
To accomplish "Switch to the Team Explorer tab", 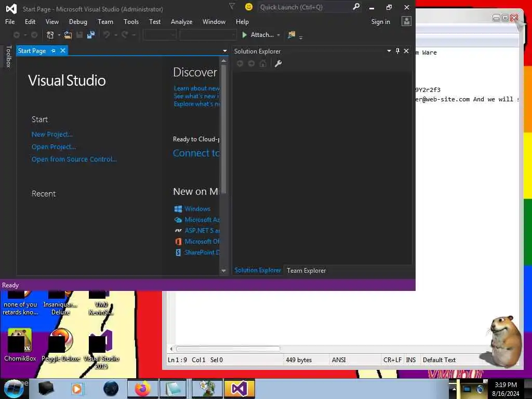I will pyautogui.click(x=306, y=270).
